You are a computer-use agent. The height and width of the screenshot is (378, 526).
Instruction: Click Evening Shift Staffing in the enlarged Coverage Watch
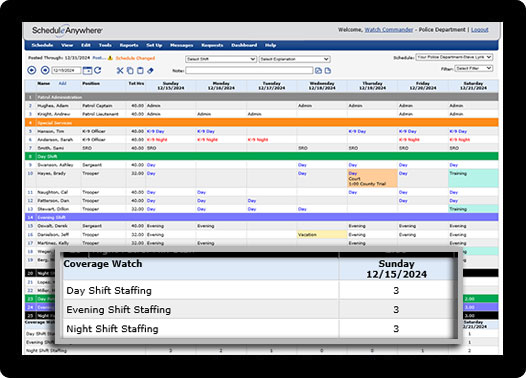[119, 310]
